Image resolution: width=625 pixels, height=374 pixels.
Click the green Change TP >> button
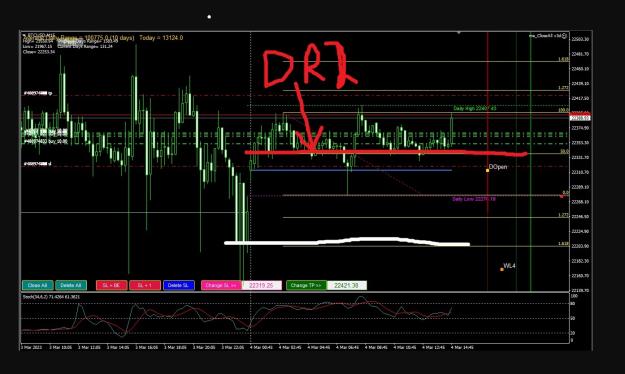click(306, 285)
